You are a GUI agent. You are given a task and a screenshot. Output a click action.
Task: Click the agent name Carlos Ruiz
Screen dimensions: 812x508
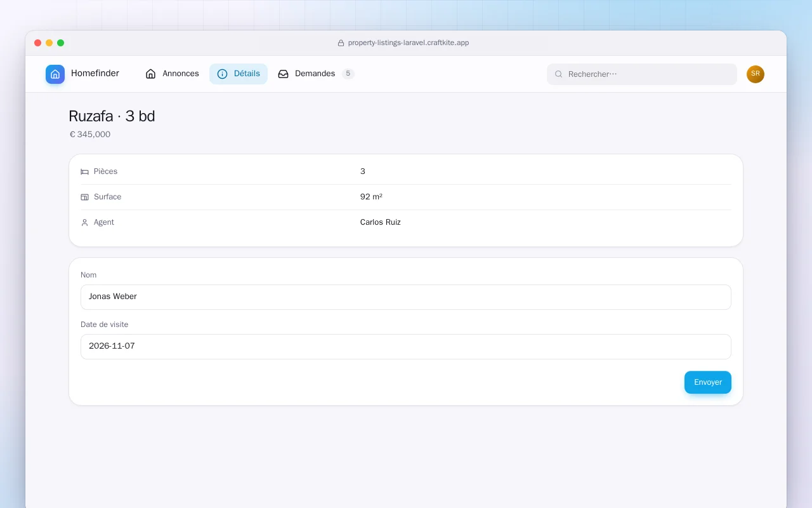[x=381, y=222]
